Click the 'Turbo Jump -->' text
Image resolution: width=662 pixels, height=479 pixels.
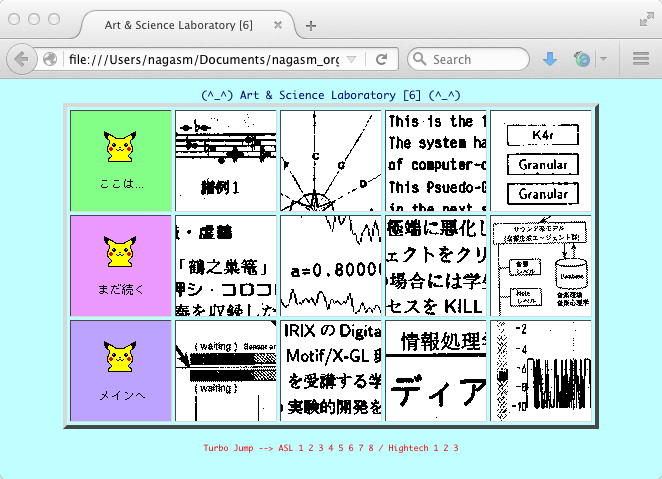point(239,448)
